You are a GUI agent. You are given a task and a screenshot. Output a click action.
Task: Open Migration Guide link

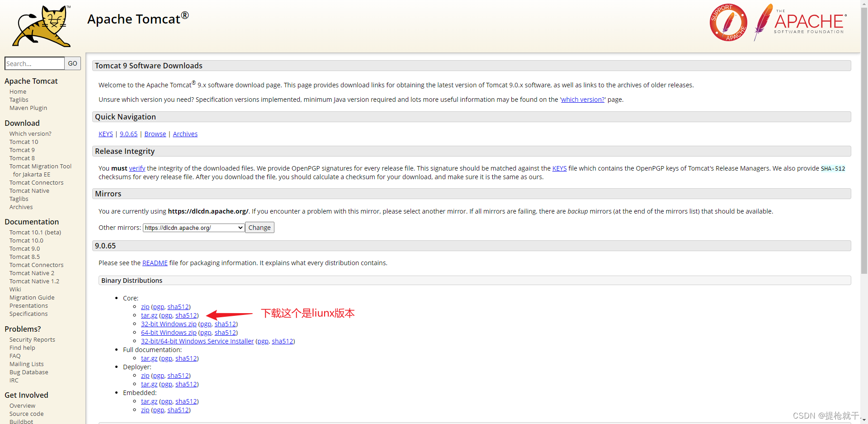[x=32, y=298]
